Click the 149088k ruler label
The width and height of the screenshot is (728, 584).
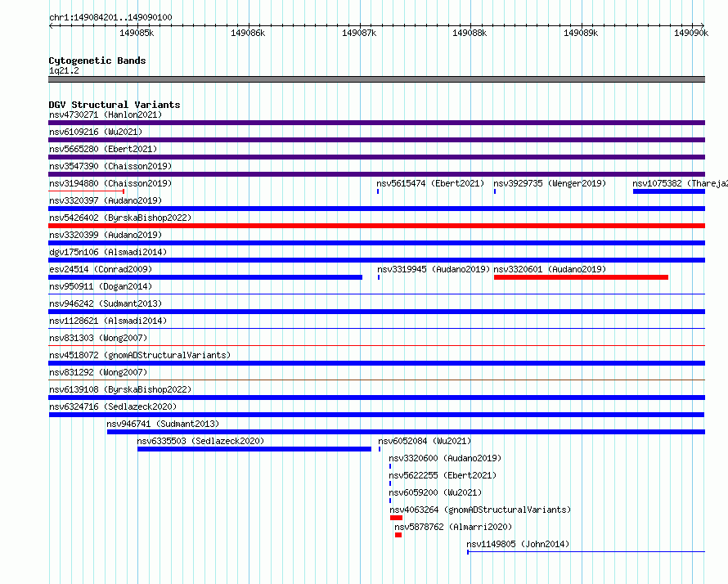coord(470,33)
